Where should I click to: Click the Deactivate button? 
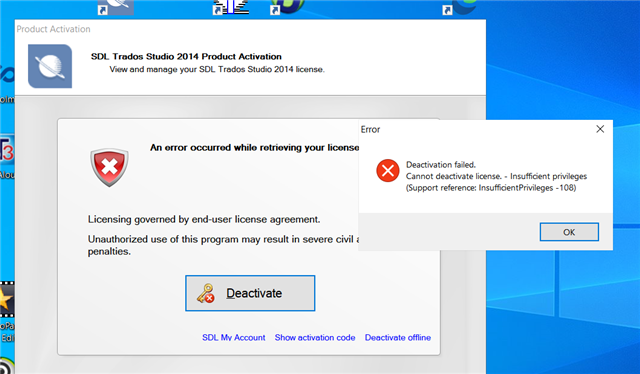click(250, 293)
